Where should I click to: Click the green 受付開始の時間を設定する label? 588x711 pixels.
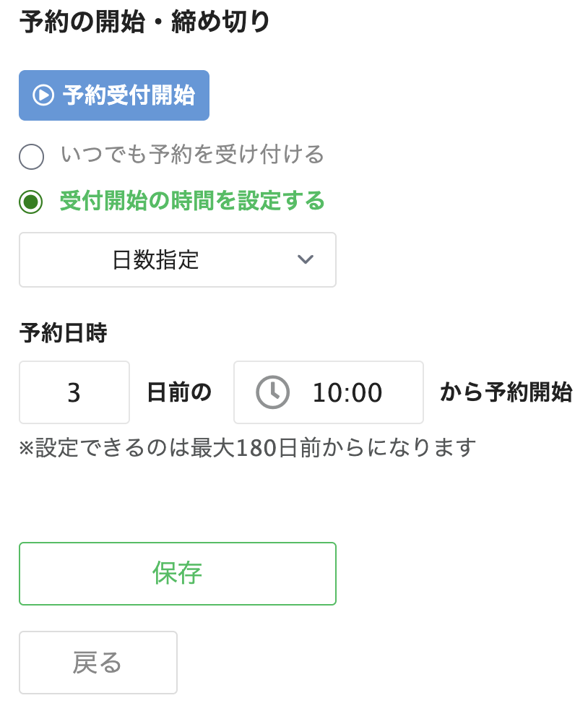(192, 200)
